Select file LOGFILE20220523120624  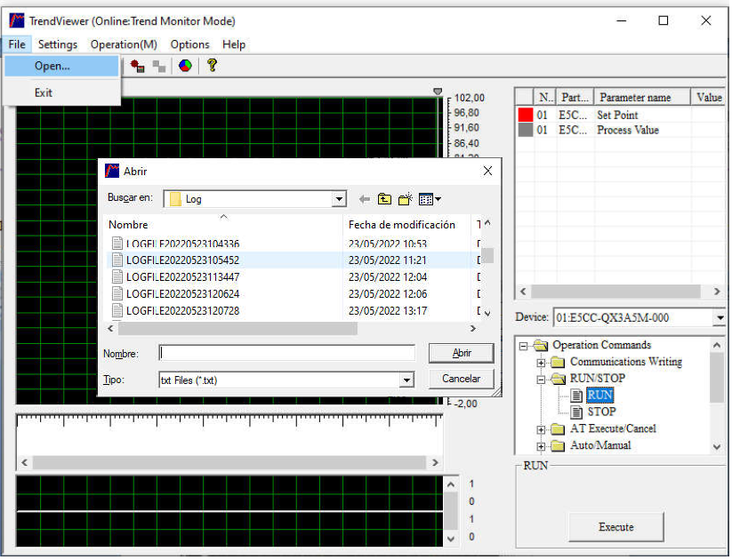coord(182,294)
